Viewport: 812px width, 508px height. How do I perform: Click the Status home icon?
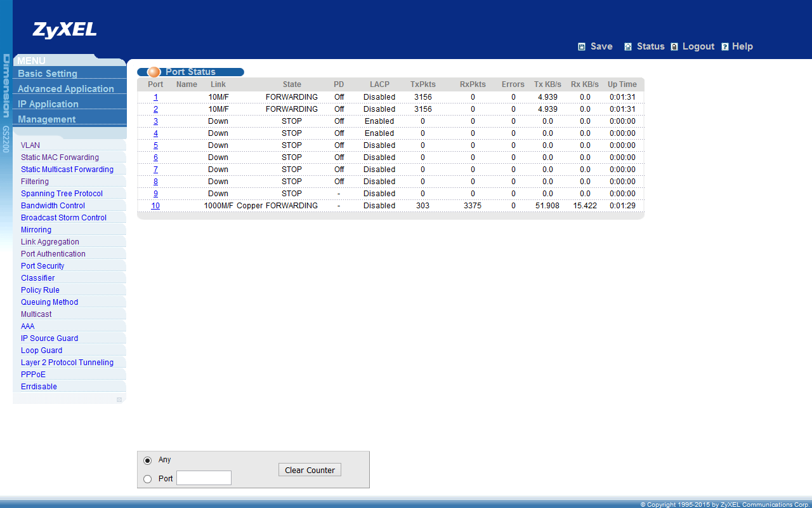pyautogui.click(x=628, y=46)
